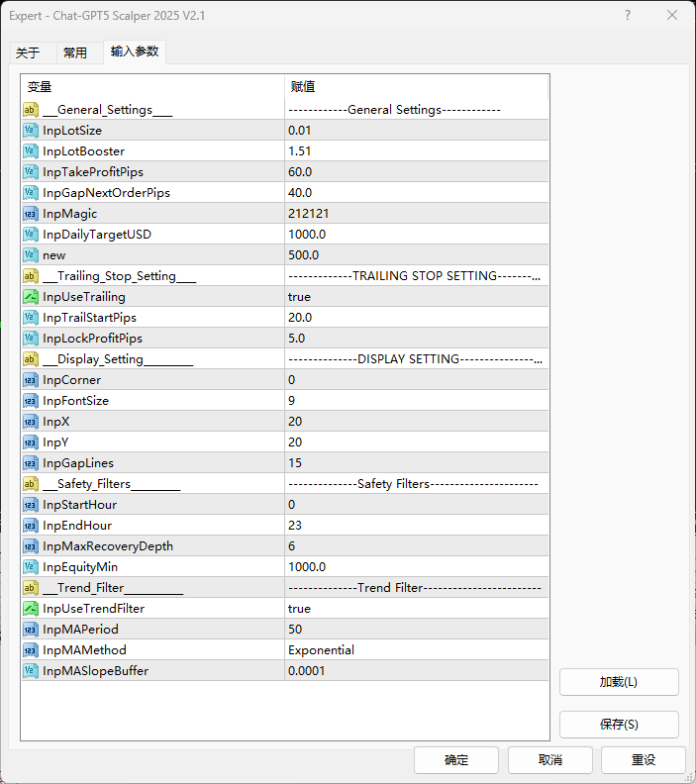This screenshot has height=784, width=696.
Task: Open the InpMAMethod Exponential value dropdown
Action: 416,650
